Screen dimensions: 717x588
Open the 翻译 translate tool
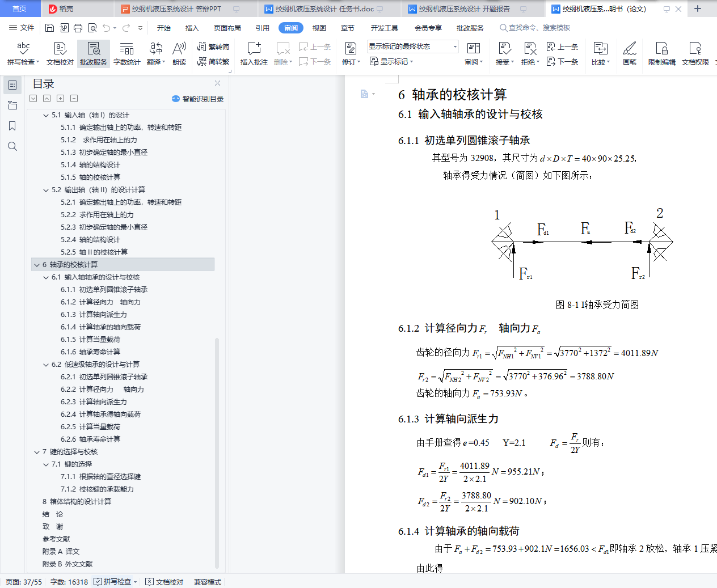[x=156, y=54]
